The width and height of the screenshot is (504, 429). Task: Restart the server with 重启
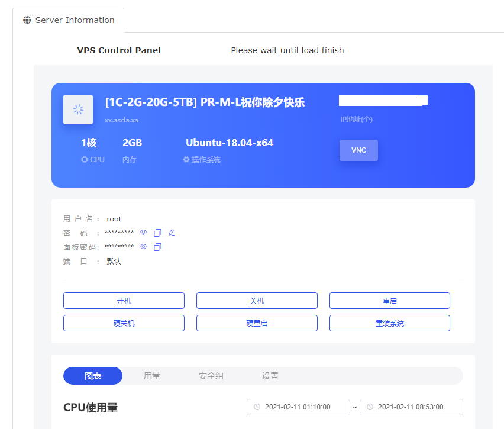(390, 301)
